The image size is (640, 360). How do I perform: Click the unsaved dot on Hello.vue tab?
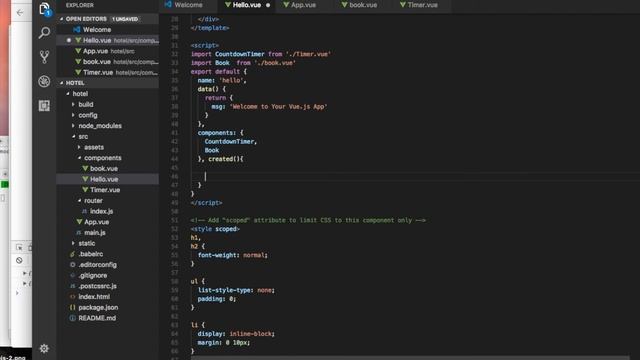(268, 5)
